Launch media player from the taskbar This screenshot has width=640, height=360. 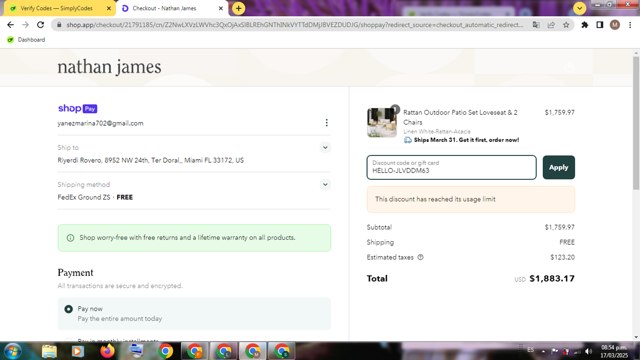(x=78, y=351)
